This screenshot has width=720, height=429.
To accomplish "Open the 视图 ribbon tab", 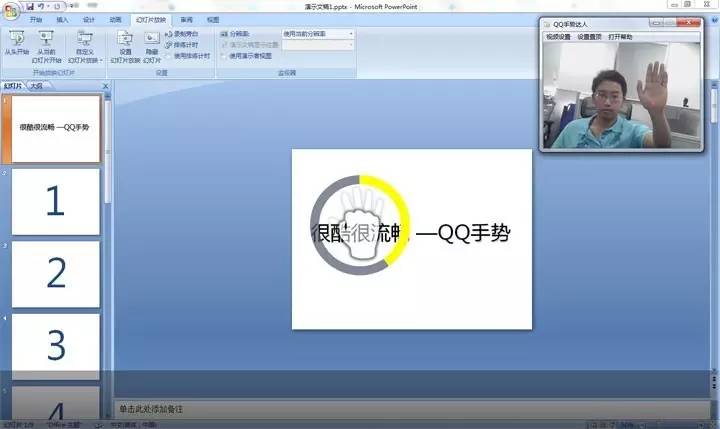I will (x=213, y=20).
